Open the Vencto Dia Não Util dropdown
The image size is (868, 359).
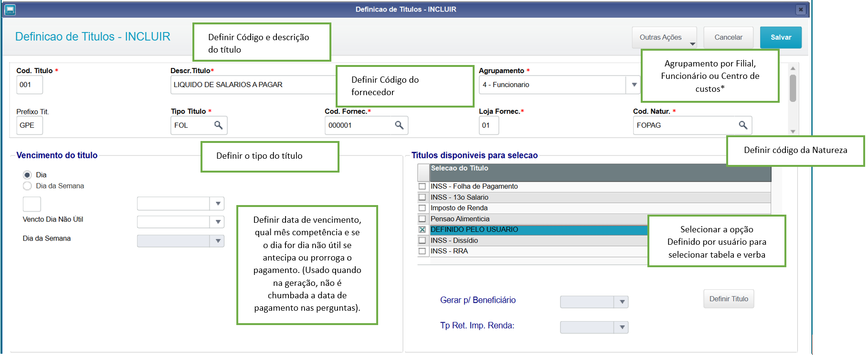coord(218,222)
